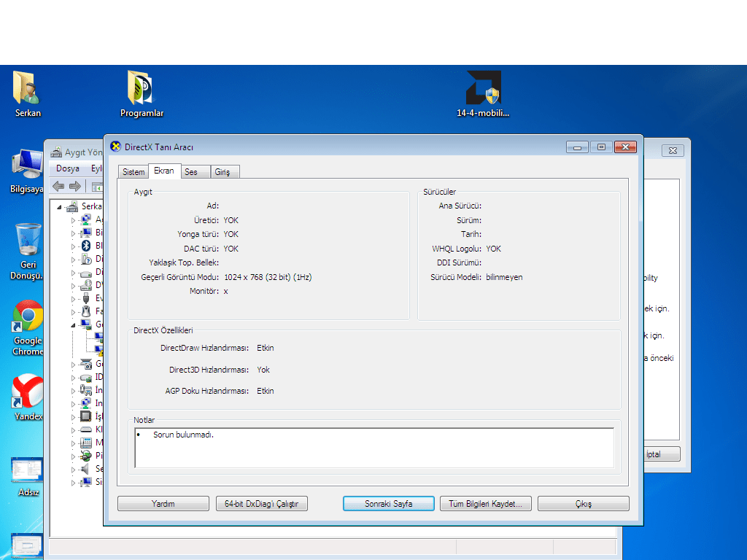Select the display adapter with warning sign
This screenshot has height=560, width=747.
pos(99,351)
